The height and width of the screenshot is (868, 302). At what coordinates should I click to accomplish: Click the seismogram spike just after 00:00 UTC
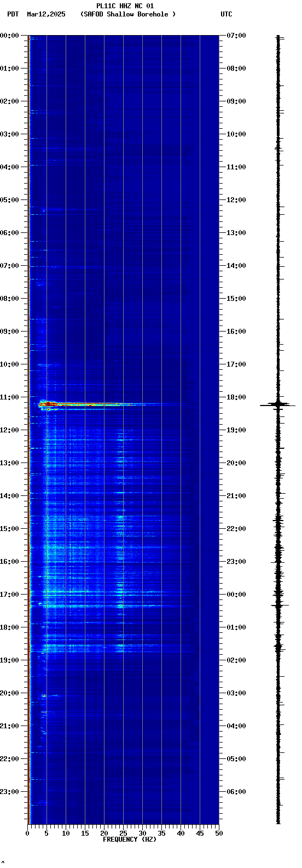pos(279,605)
